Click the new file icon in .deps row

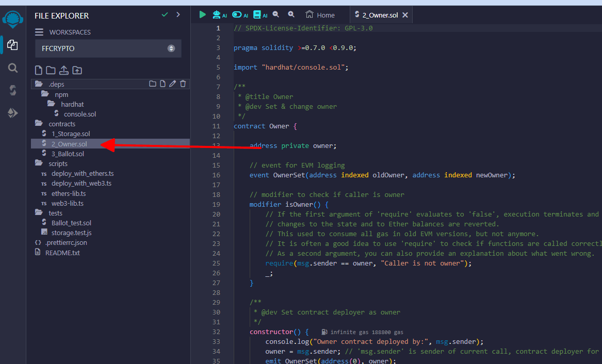[163, 84]
